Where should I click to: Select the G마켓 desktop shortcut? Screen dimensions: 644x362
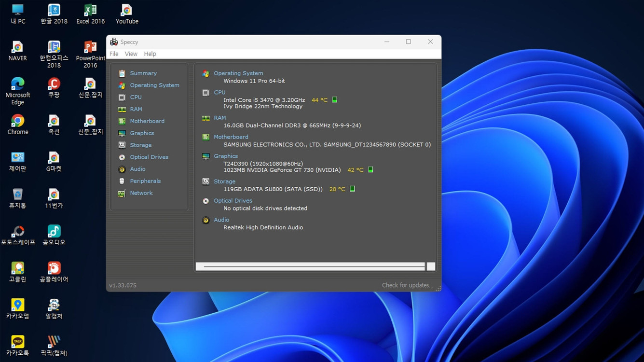54,162
